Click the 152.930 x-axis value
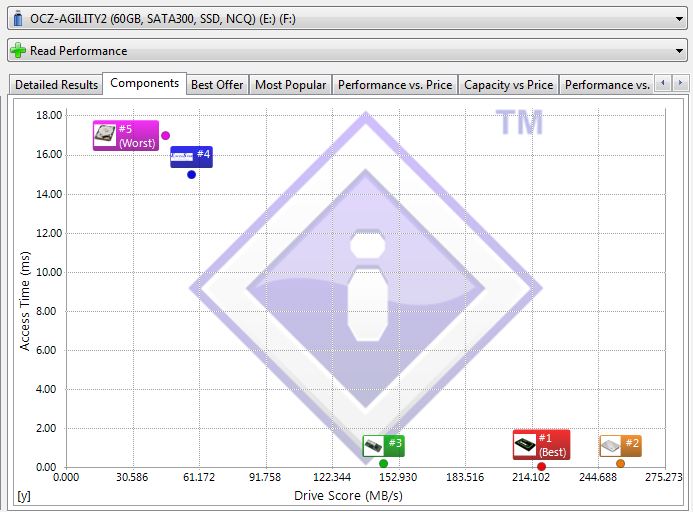This screenshot has height=512, width=693. (x=398, y=478)
